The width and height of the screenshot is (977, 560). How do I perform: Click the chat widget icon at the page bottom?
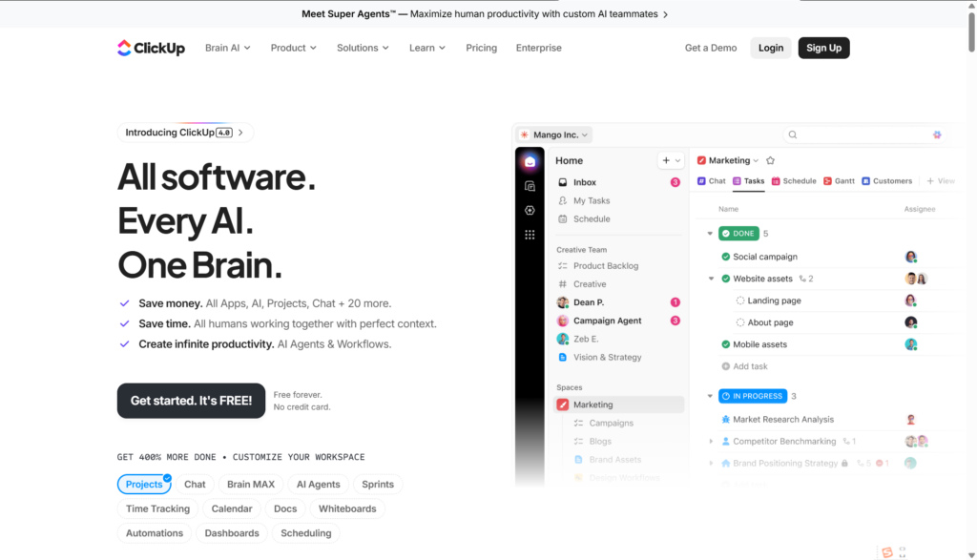887,552
